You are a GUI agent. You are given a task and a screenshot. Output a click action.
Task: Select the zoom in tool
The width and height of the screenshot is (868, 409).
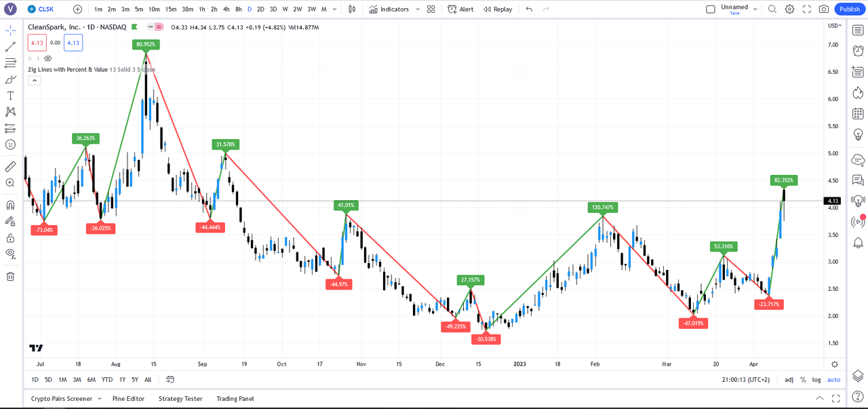[10, 182]
